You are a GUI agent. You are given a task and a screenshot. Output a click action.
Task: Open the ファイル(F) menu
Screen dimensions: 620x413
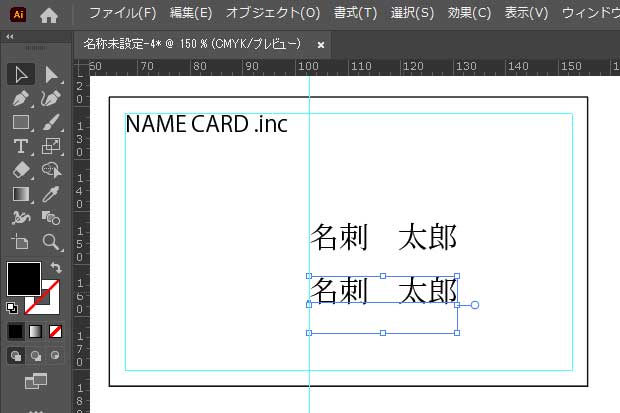click(x=123, y=13)
